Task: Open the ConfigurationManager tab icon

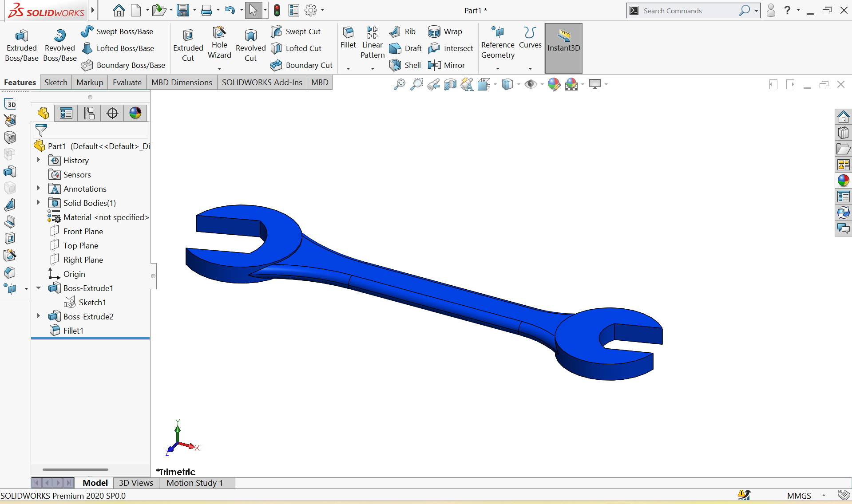Action: (x=89, y=113)
